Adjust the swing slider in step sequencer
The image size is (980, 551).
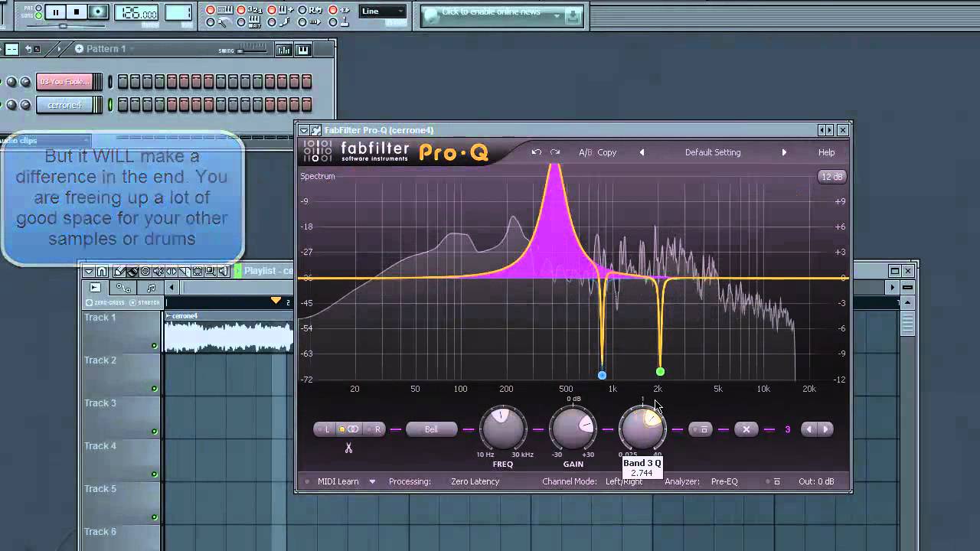[253, 49]
